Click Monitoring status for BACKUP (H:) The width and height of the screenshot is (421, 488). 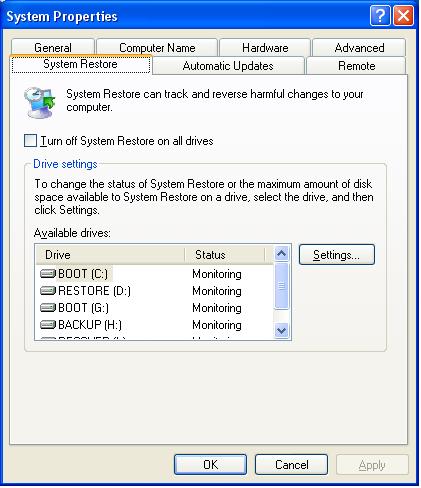point(217,325)
